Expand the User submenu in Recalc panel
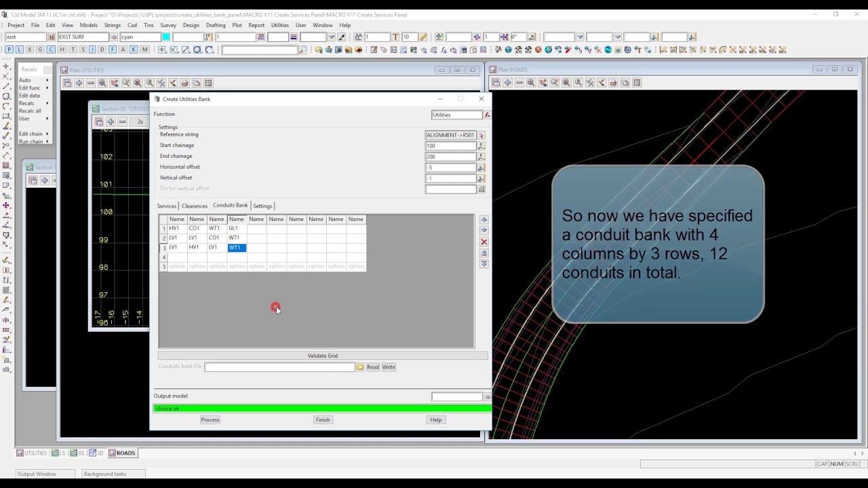Viewport: 868px width, 488px height. [x=34, y=119]
